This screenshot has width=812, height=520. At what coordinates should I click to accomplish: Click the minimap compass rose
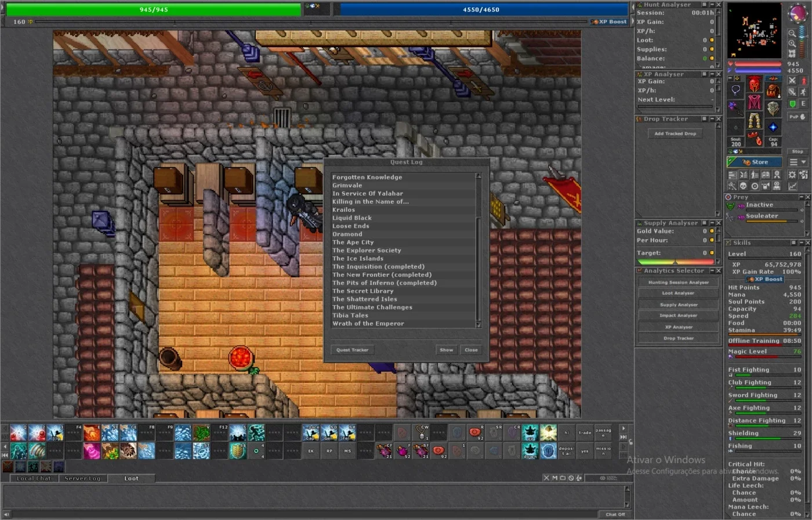tap(797, 12)
